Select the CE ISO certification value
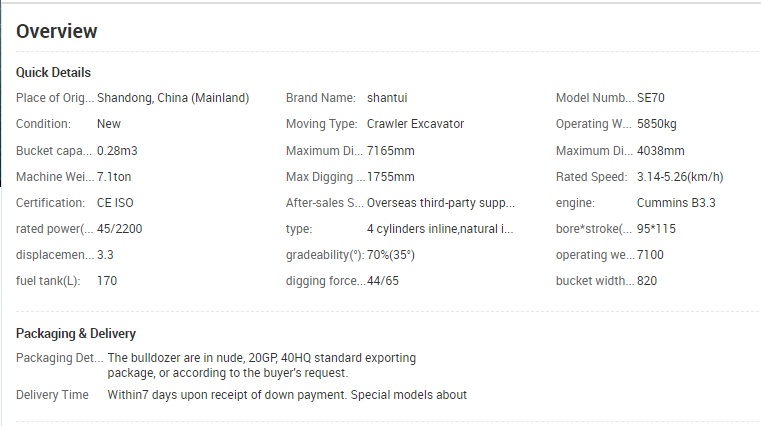761x426 pixels. 115,203
